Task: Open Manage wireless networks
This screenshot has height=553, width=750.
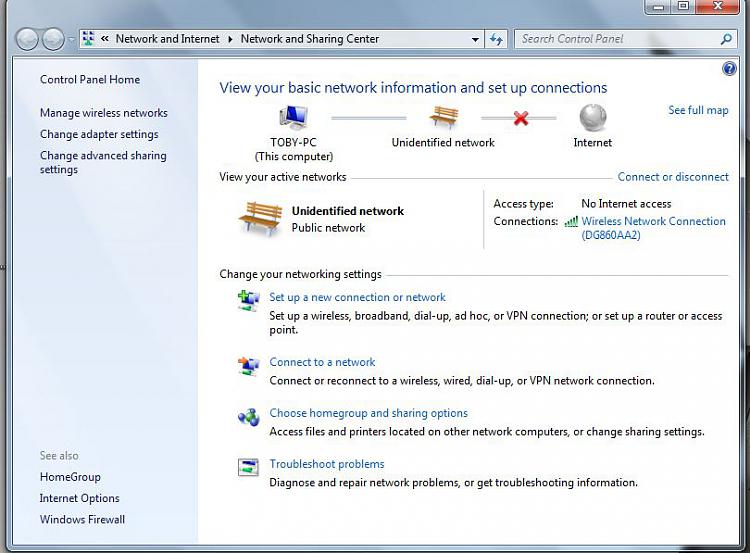Action: point(104,113)
